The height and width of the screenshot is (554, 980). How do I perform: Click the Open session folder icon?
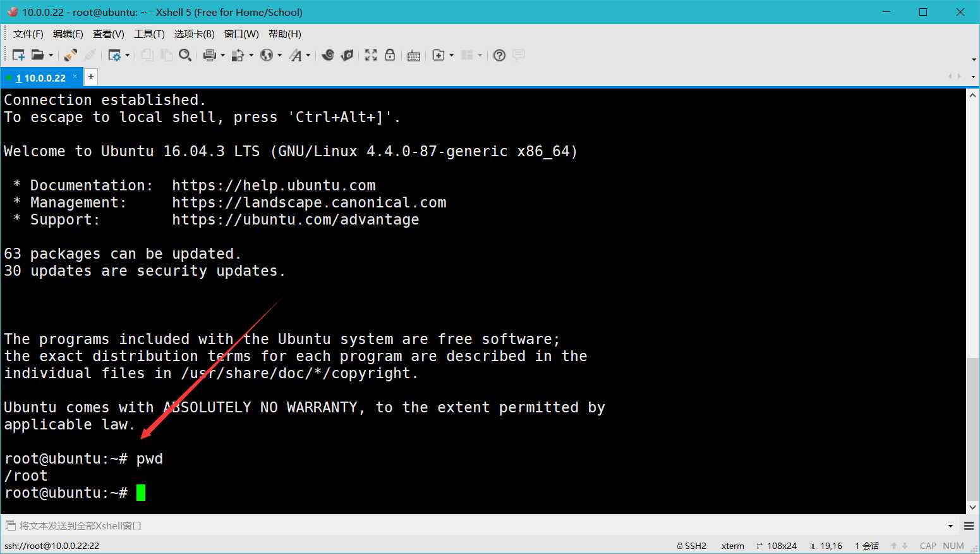pyautogui.click(x=38, y=56)
